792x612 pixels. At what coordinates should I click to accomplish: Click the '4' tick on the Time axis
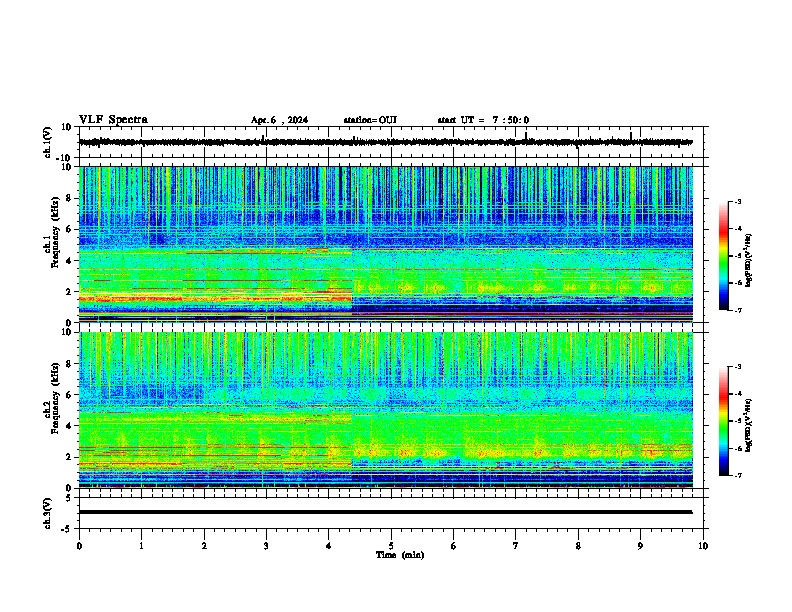click(329, 546)
